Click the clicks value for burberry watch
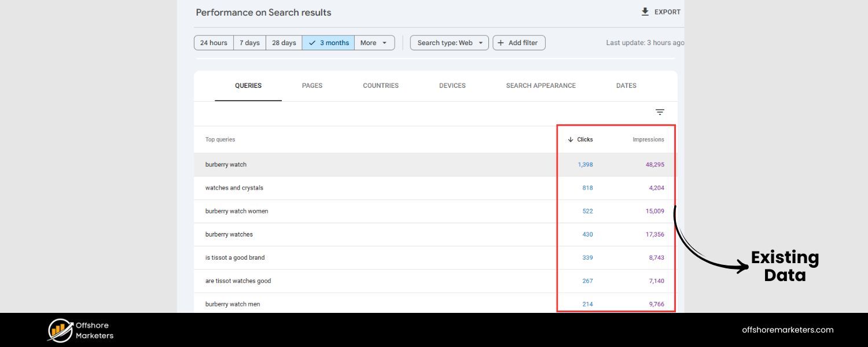868x347 pixels. click(x=585, y=164)
